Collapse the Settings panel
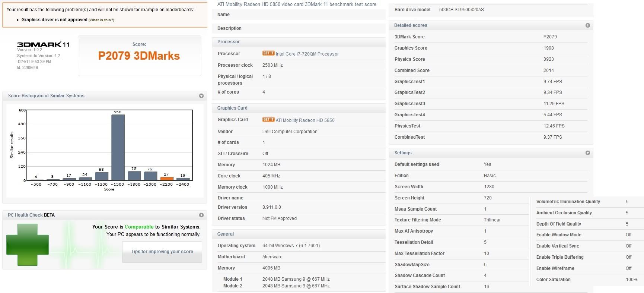This screenshot has height=293, width=644. coord(588,153)
